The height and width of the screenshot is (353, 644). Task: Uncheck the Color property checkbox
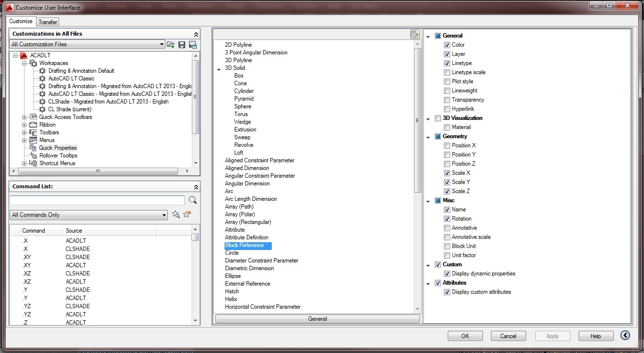coord(447,45)
